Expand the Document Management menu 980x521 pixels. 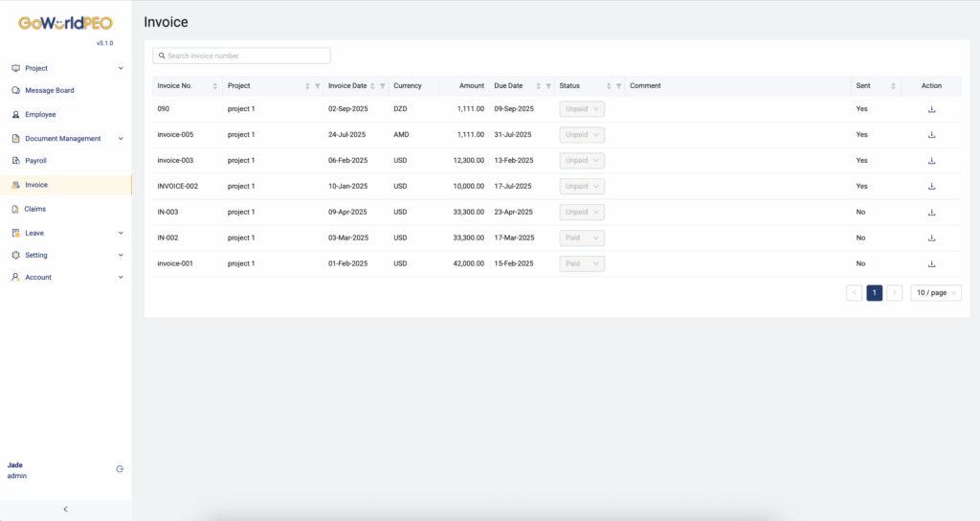tap(66, 139)
